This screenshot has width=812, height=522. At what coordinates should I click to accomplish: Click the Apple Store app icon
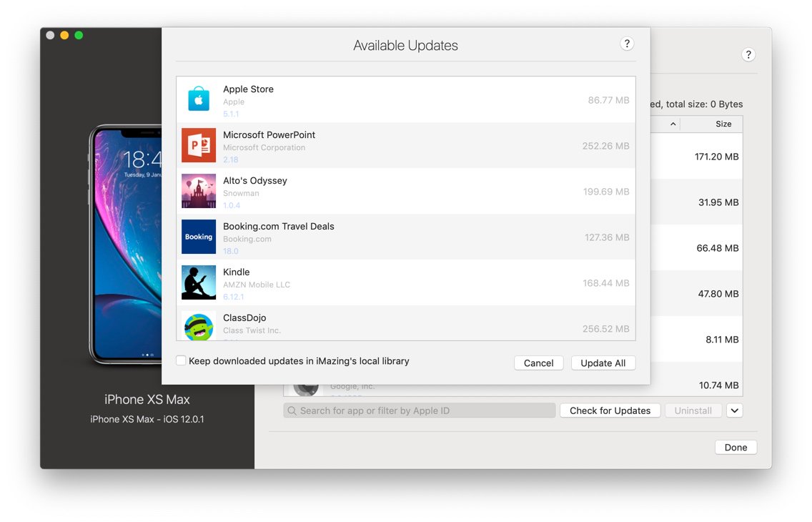click(x=199, y=99)
